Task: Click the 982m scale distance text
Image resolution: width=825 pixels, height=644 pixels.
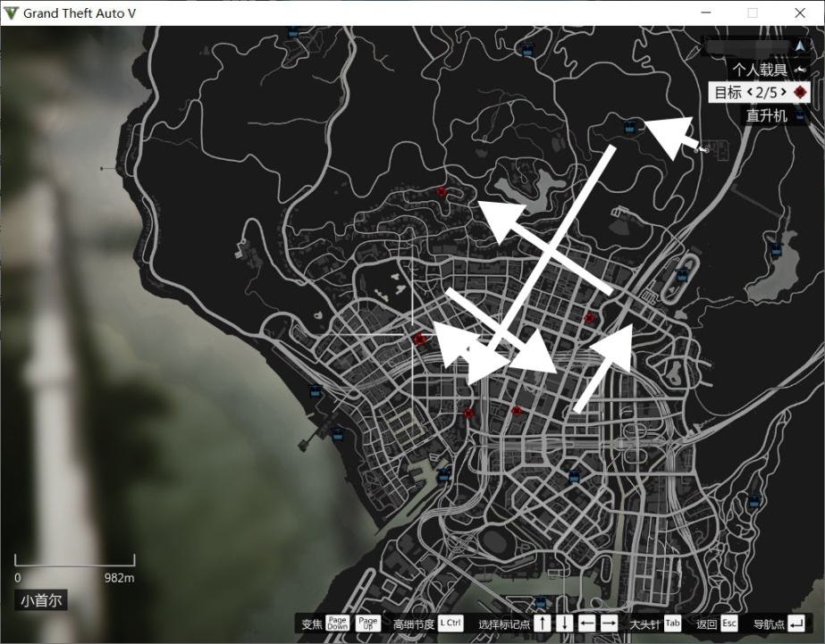Action: (x=119, y=578)
